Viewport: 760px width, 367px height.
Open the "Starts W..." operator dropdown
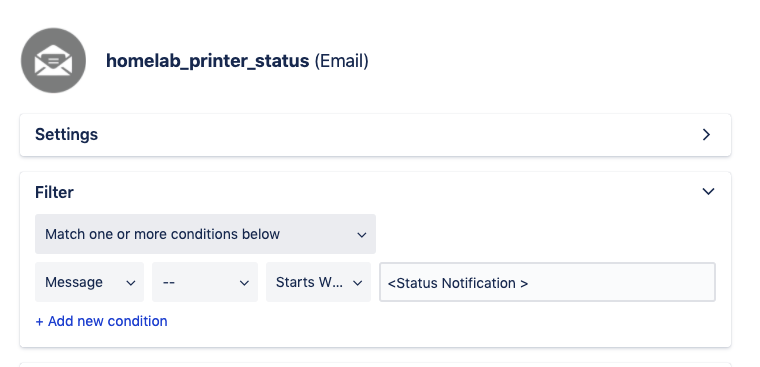[x=318, y=282]
